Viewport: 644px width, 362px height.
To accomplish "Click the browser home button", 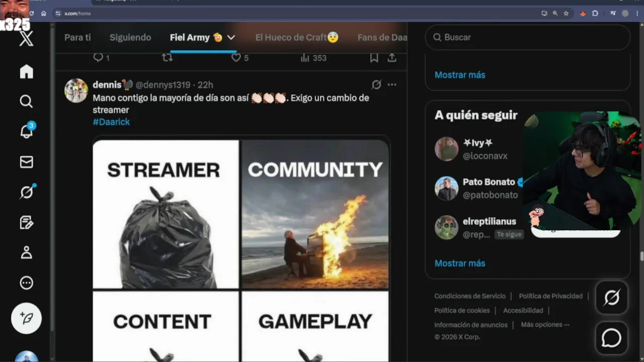I will click(x=44, y=14).
